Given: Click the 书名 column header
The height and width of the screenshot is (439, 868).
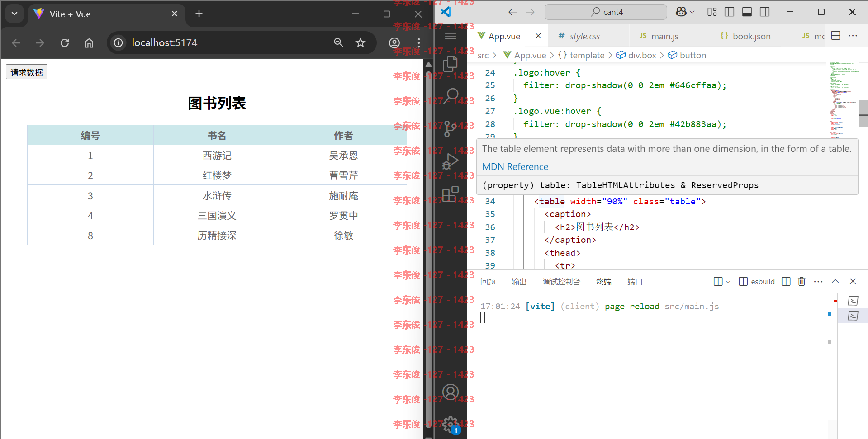Looking at the screenshot, I should pyautogui.click(x=217, y=135).
